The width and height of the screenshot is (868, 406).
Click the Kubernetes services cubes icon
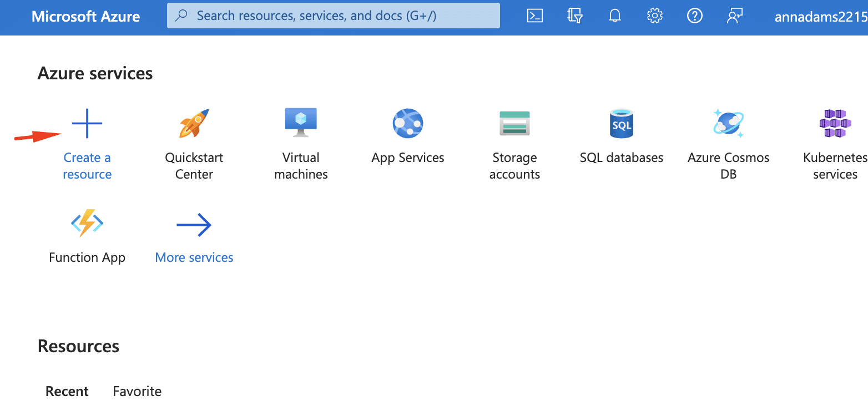pyautogui.click(x=835, y=123)
